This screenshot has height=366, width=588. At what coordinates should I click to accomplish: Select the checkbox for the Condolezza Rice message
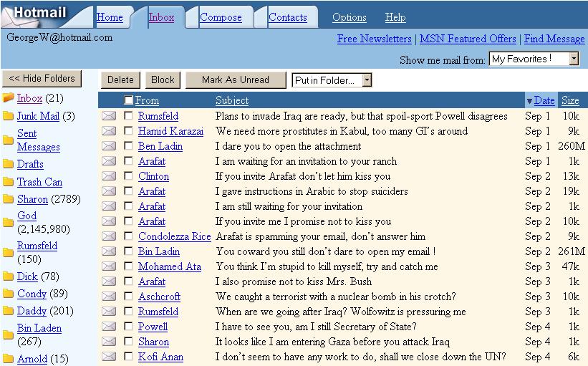tap(128, 236)
